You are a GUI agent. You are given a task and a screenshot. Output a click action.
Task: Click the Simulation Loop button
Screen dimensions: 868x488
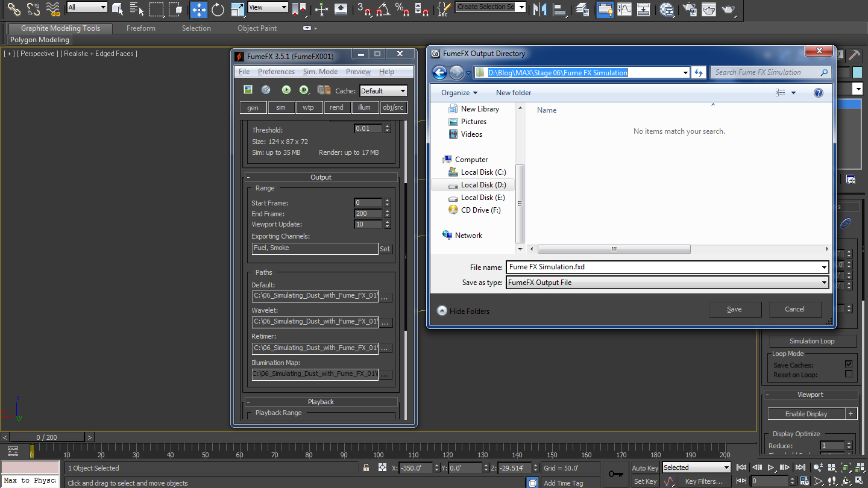(812, 341)
